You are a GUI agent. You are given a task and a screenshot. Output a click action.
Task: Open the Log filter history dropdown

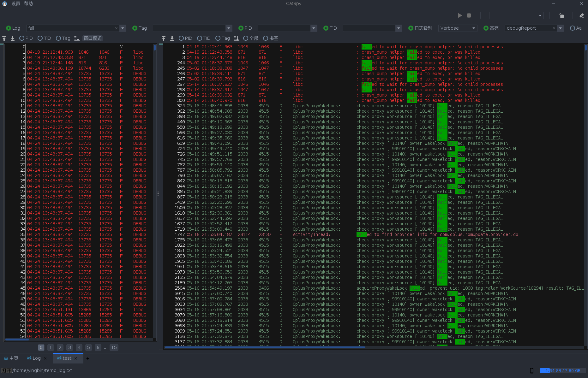click(123, 28)
